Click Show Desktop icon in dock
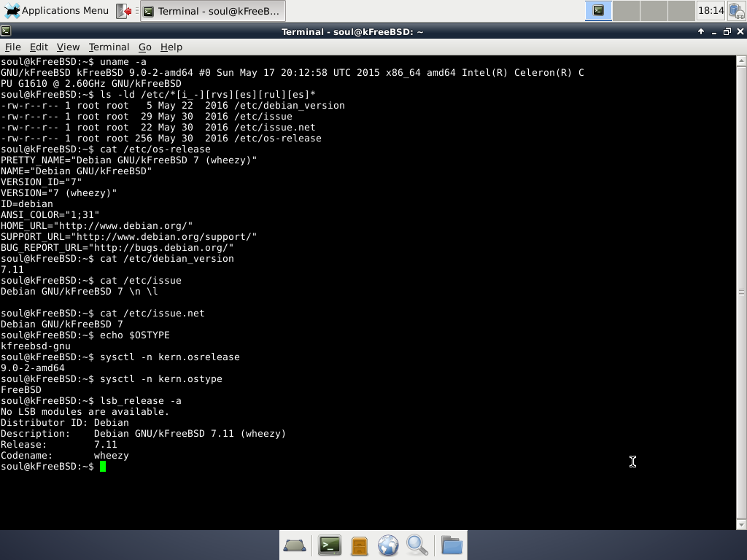Screen dimensions: 747x560 point(295,545)
